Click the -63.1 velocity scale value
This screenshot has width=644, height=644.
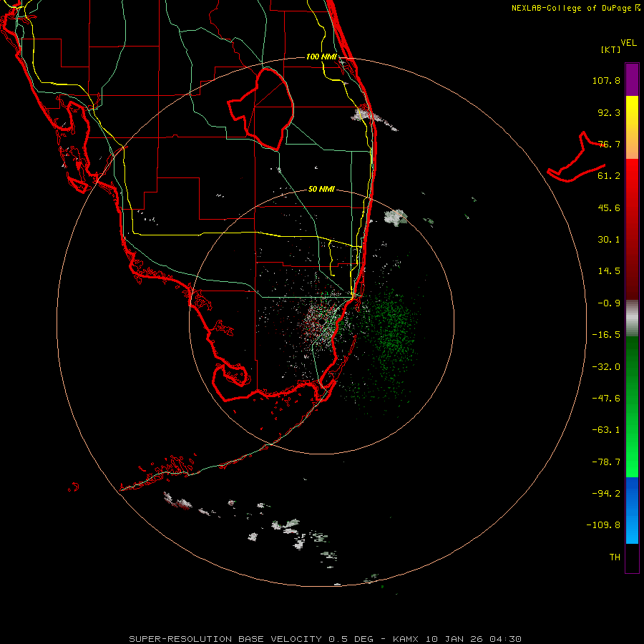[x=606, y=430]
